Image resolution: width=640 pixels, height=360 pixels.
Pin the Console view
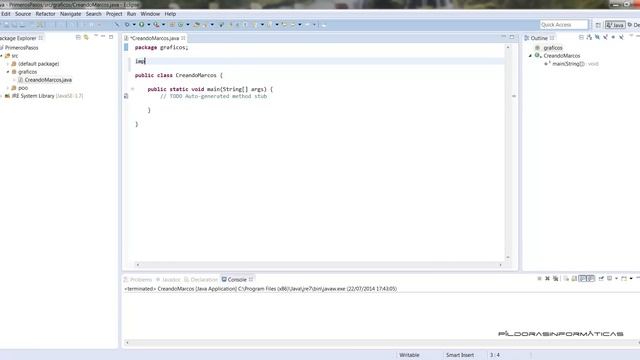(601, 278)
